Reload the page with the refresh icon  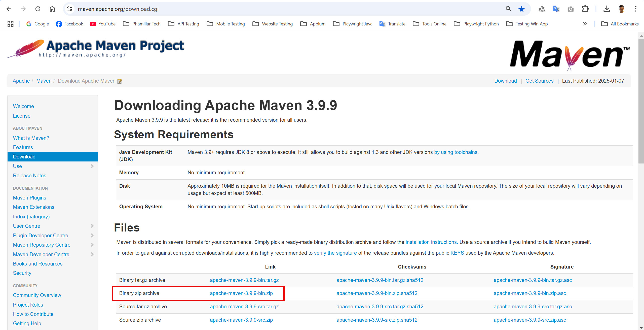[x=38, y=9]
